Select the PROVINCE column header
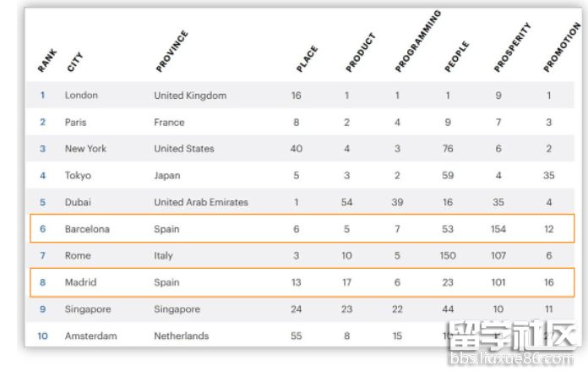Screen dimensions: 588x377 [171, 52]
